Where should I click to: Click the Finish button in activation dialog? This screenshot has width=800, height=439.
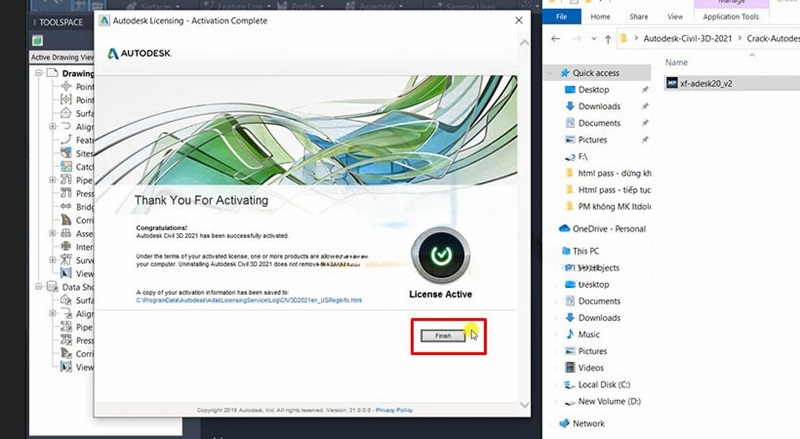click(442, 336)
